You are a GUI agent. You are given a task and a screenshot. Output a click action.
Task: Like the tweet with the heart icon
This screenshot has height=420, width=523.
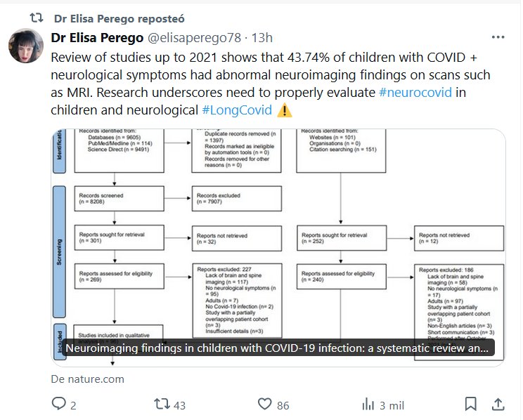(x=264, y=404)
